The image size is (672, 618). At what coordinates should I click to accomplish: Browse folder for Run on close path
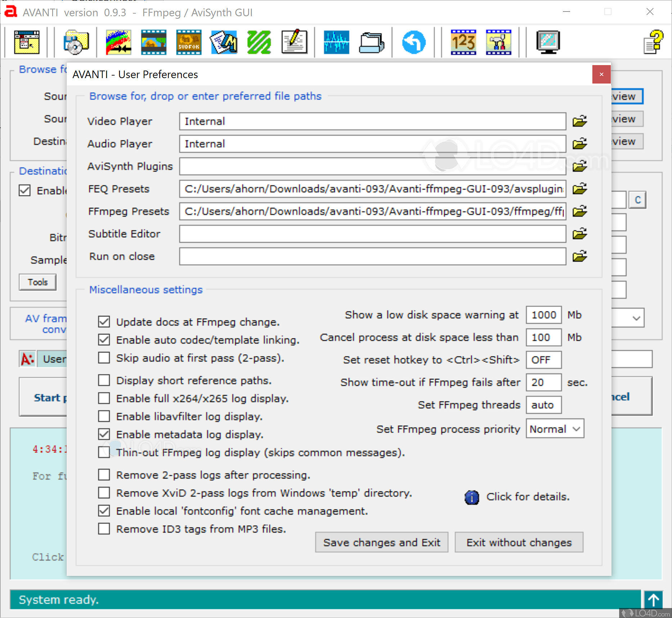(x=580, y=256)
